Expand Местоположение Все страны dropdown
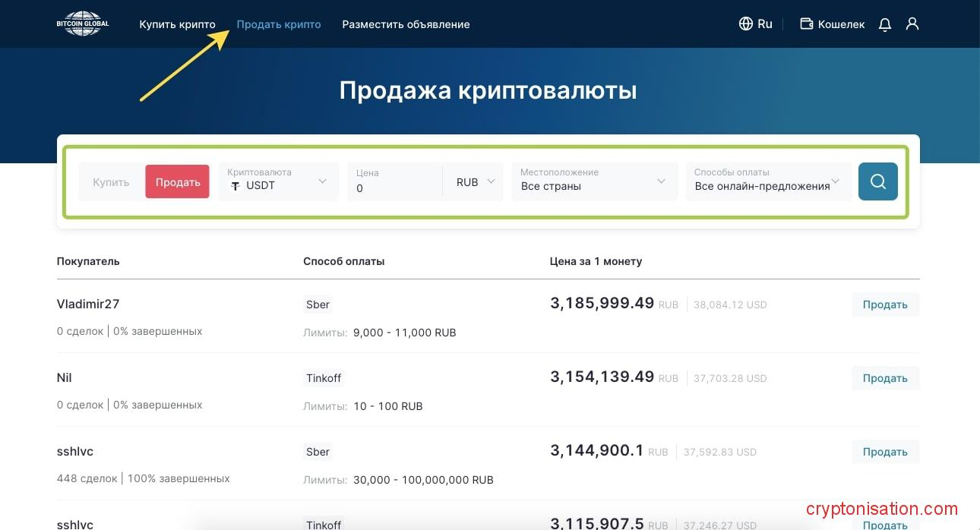Viewport: 980px width, 530px height. (x=593, y=181)
